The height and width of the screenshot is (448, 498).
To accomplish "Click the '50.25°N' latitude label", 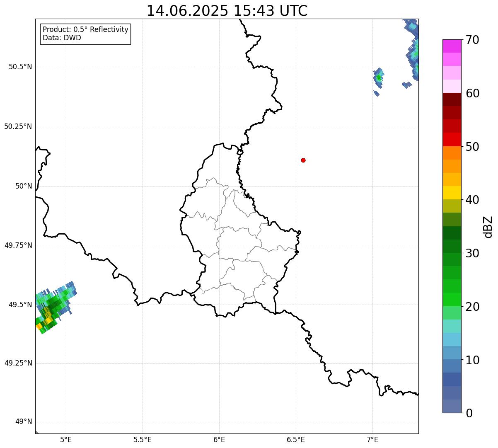I will click(x=18, y=127).
